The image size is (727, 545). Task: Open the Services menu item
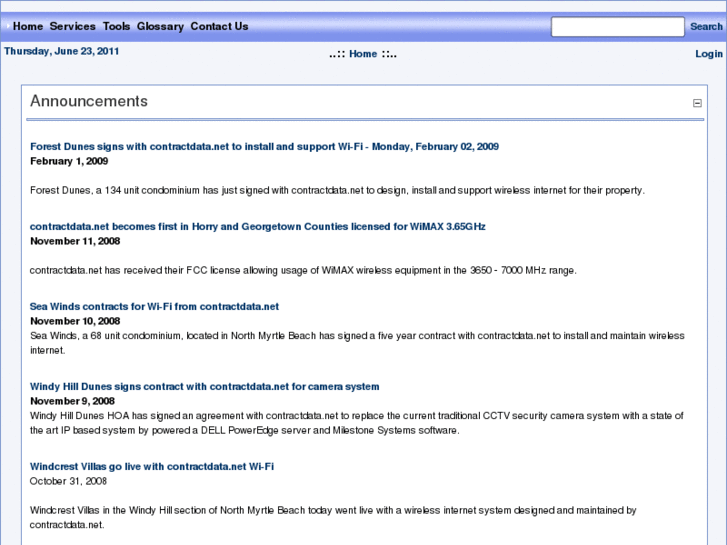click(72, 26)
